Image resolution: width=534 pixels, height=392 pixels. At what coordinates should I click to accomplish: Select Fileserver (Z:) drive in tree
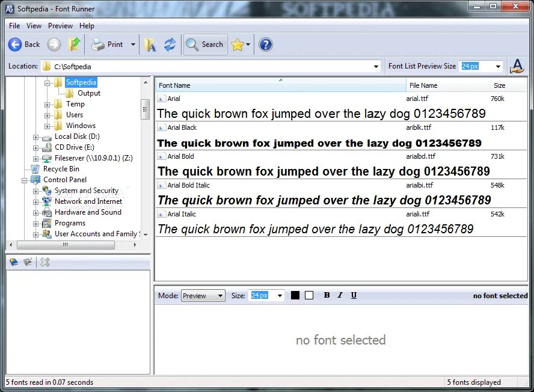(x=94, y=158)
